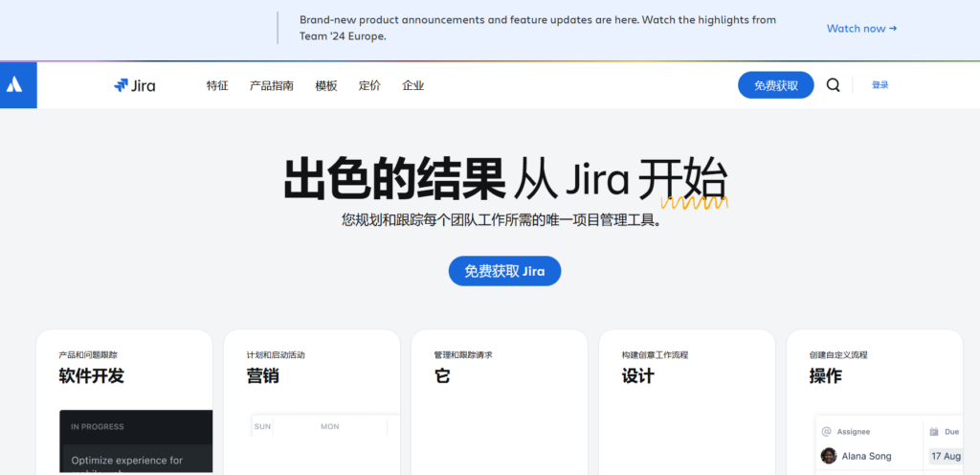
Task: Select 企业 in the navigation bar
Action: pos(413,85)
